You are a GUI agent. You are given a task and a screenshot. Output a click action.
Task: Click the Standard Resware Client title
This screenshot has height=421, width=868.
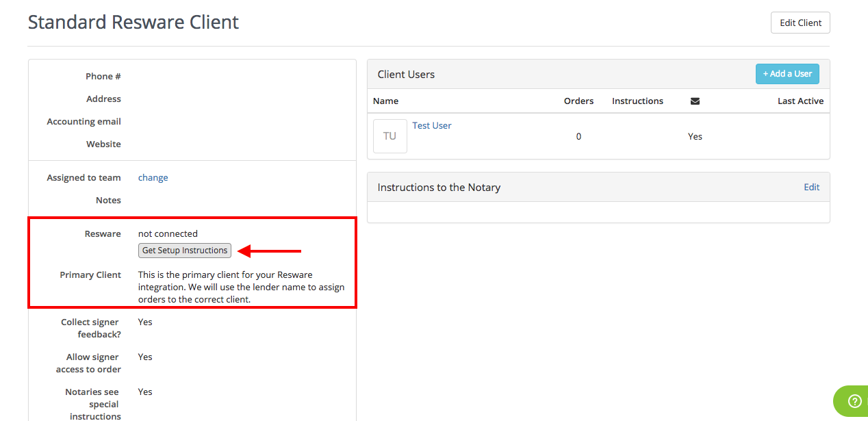(x=133, y=21)
